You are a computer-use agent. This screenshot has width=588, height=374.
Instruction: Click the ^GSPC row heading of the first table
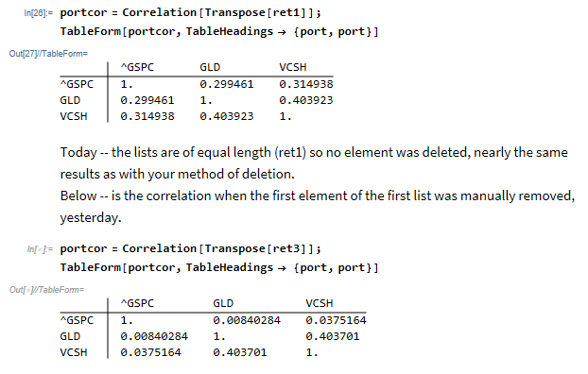(x=77, y=84)
